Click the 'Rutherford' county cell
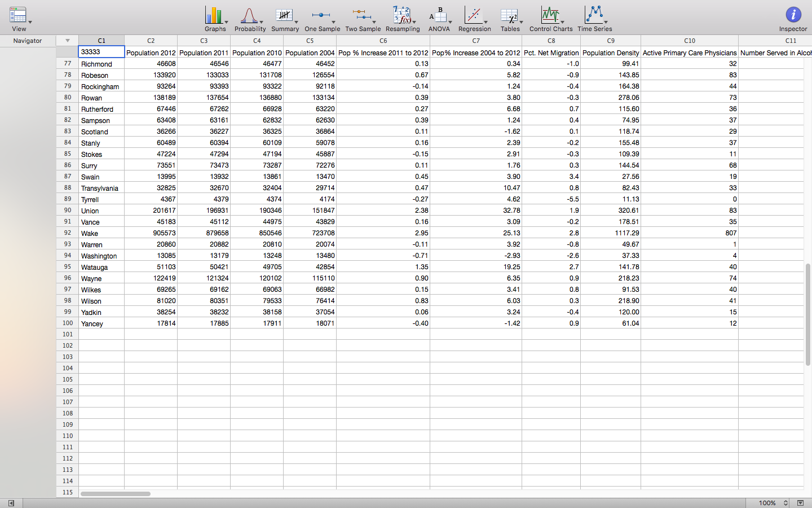The image size is (812, 508). (101, 109)
